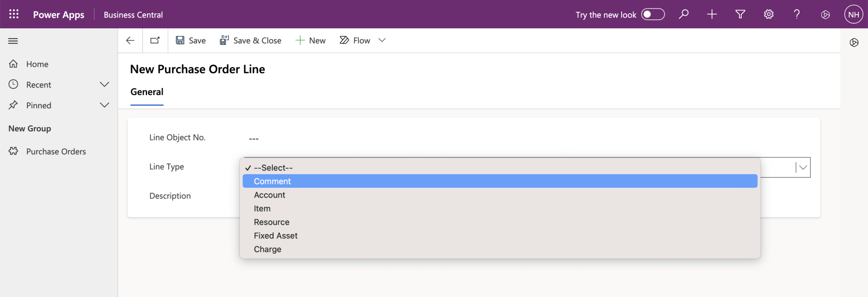Screen dimensions: 868x297
Task: Open Copilot icon in header
Action: (x=825, y=15)
